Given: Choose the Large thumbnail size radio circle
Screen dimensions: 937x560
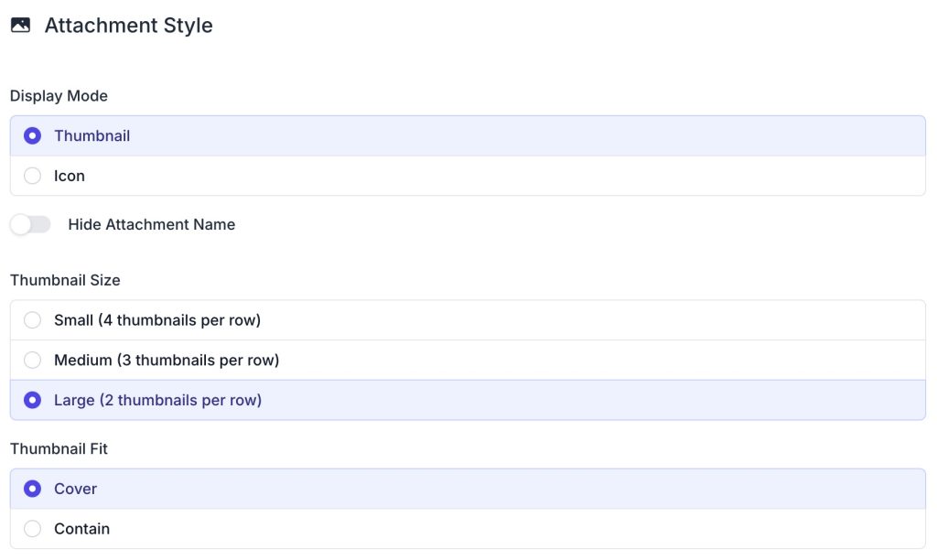Looking at the screenshot, I should pyautogui.click(x=32, y=400).
